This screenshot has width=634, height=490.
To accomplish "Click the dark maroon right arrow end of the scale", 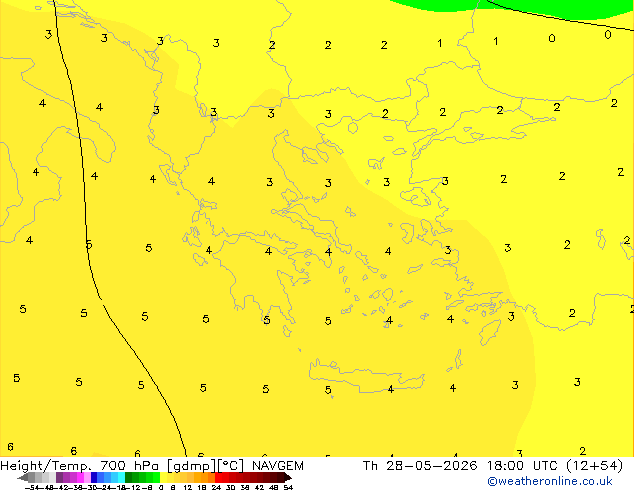I will tap(287, 477).
